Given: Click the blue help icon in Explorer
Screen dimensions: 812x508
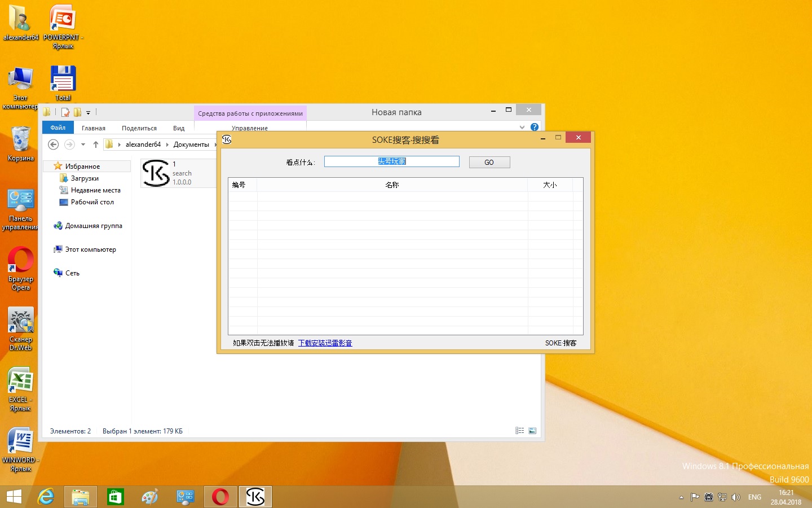Looking at the screenshot, I should click(x=535, y=127).
